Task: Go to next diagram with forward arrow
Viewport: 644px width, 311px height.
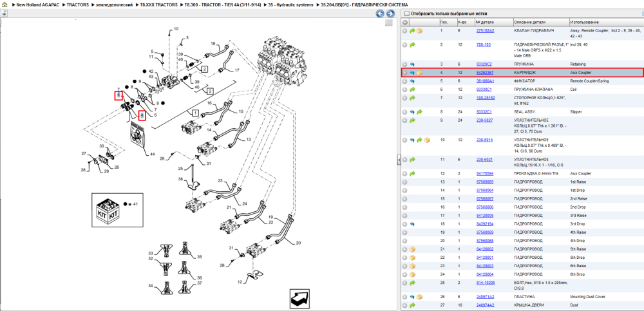Action: point(390,14)
